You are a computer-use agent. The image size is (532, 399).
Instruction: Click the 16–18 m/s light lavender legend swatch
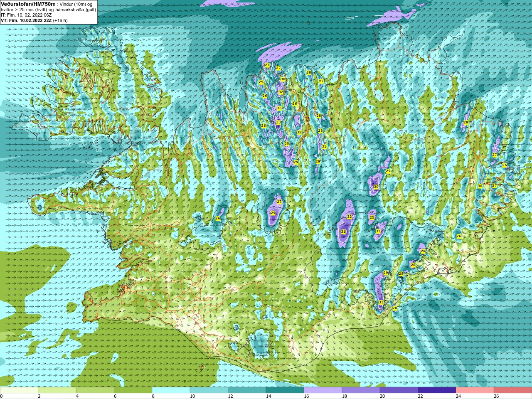pos(323,390)
